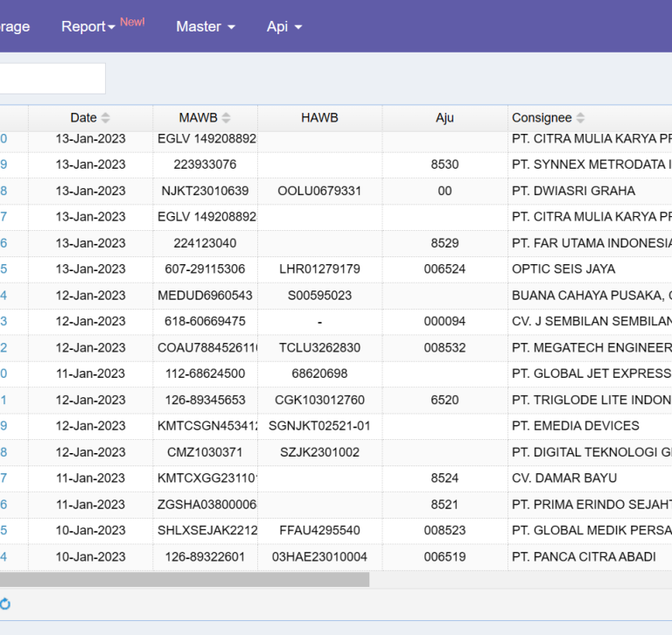Image resolution: width=672 pixels, height=635 pixels.
Task: Select Aju cell 8529
Action: [x=444, y=243]
